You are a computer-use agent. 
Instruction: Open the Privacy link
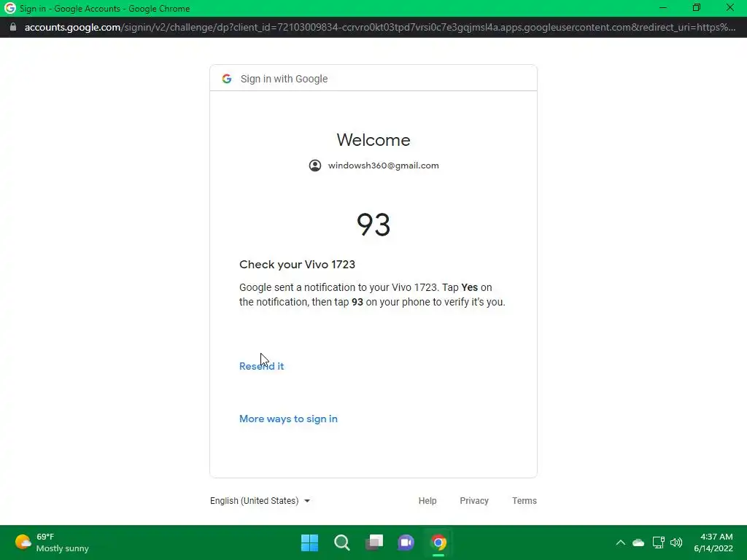pos(474,500)
